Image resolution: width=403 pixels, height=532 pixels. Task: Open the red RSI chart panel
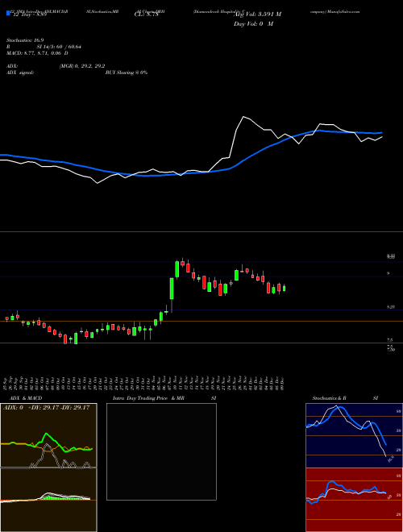click(x=354, y=500)
